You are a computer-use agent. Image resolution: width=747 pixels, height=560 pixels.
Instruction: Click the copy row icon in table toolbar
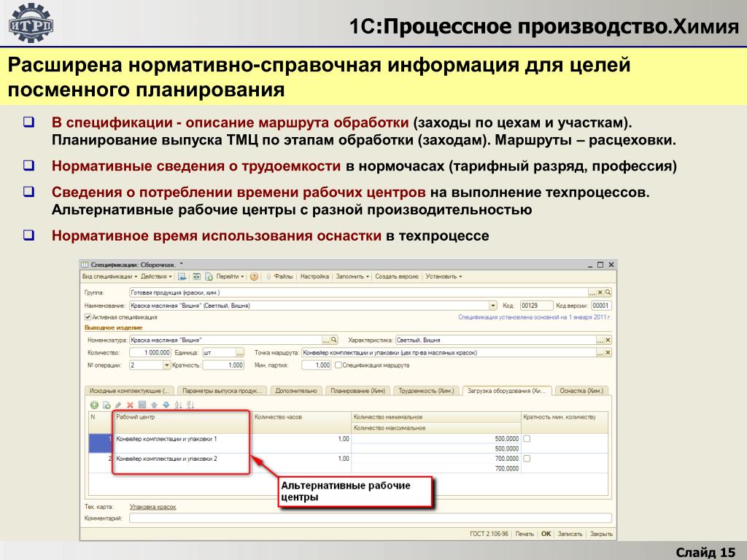pos(107,405)
